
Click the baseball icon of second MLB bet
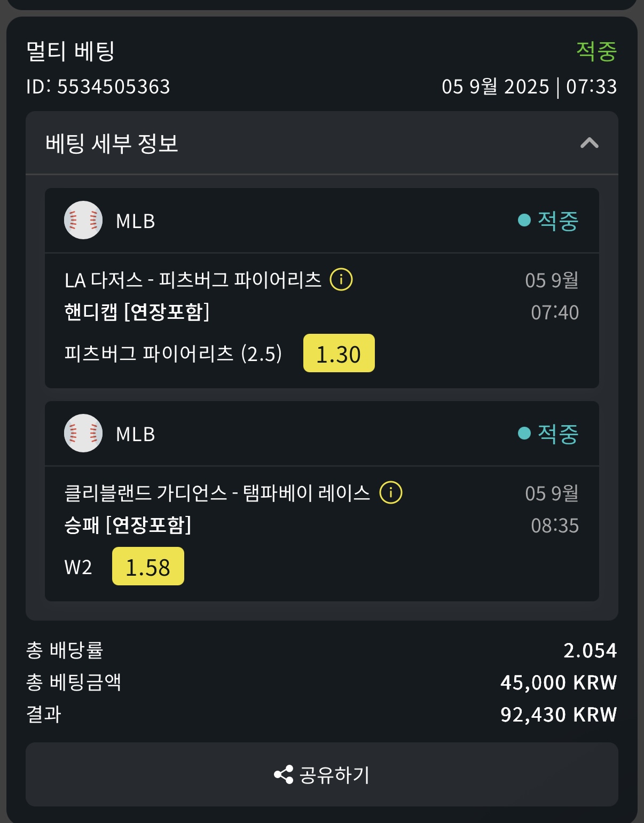[x=83, y=433]
